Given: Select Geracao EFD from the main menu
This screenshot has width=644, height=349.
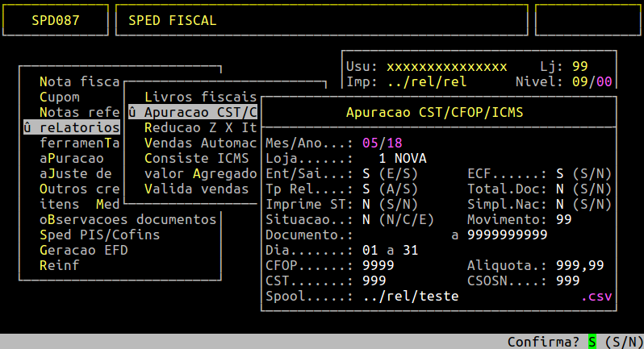Looking at the screenshot, I should click(x=83, y=250).
